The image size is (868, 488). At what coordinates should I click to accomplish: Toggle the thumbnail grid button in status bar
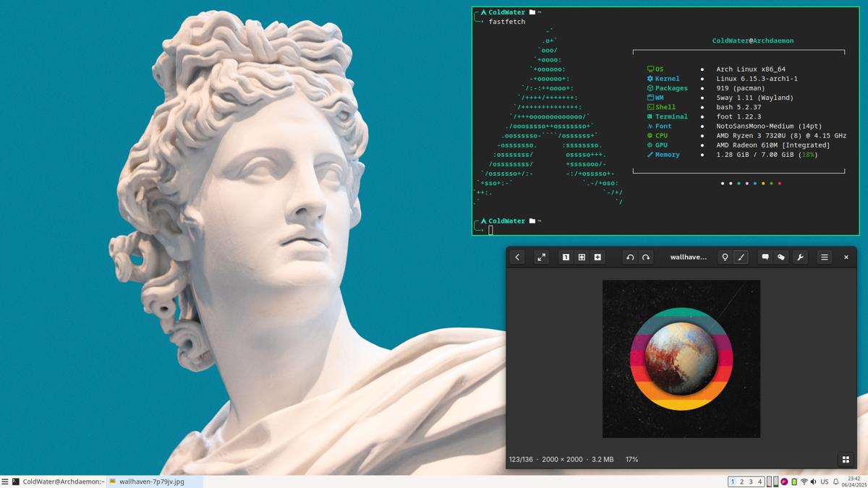tap(845, 459)
